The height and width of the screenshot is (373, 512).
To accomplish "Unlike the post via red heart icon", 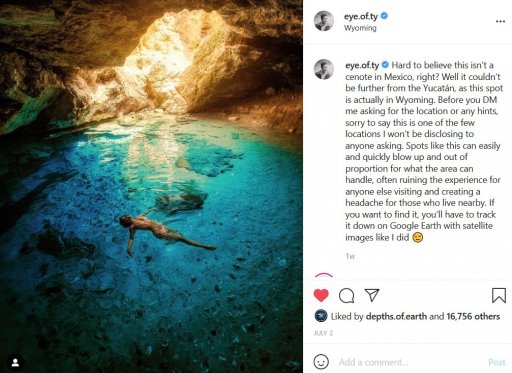I will click(321, 295).
